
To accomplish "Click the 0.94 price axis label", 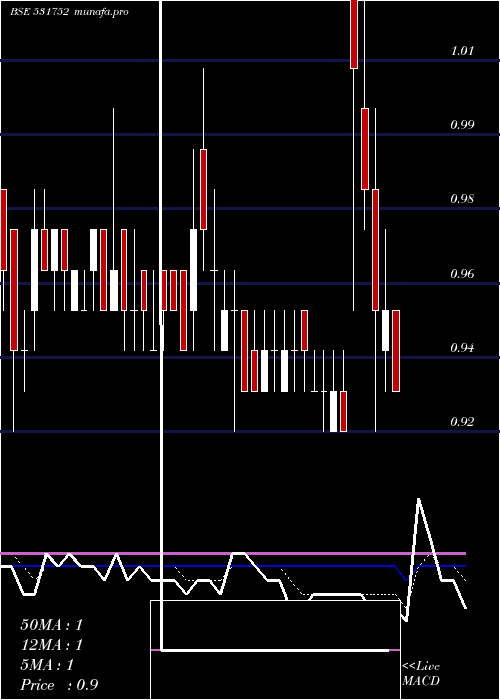I will (x=462, y=347).
